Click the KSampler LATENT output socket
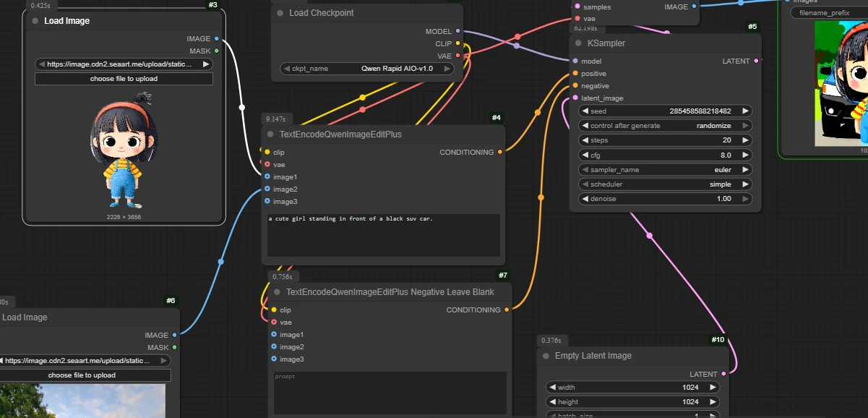This screenshot has width=868, height=418. pyautogui.click(x=757, y=61)
